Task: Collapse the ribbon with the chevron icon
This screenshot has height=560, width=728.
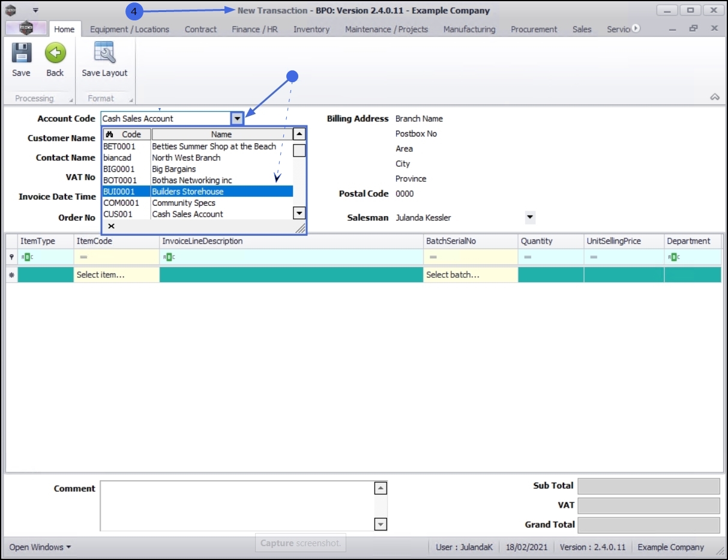Action: coord(715,97)
